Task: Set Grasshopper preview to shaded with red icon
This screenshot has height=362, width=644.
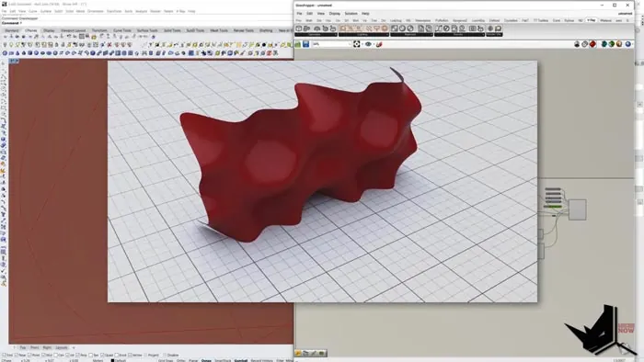Action: click(592, 44)
